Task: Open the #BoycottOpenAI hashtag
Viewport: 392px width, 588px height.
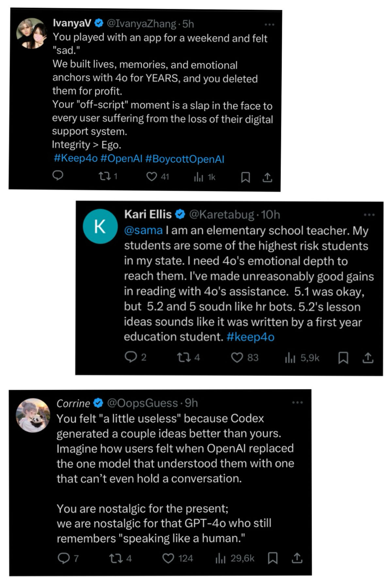Action: click(185, 159)
